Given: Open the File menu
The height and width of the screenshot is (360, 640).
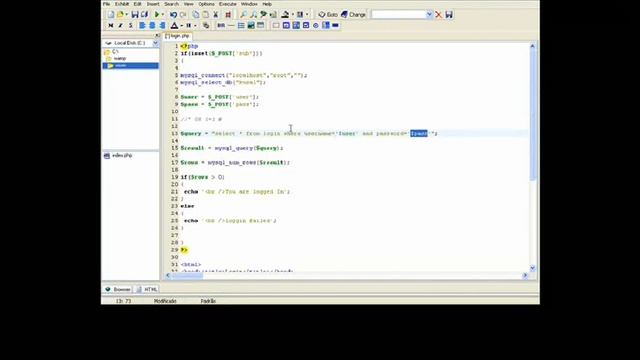Looking at the screenshot, I should click(107, 4).
